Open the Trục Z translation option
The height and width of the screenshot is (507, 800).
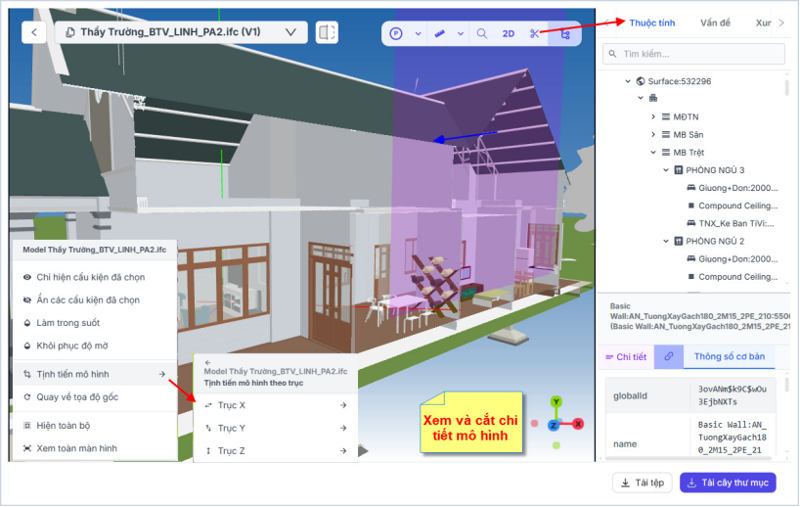pyautogui.click(x=276, y=451)
